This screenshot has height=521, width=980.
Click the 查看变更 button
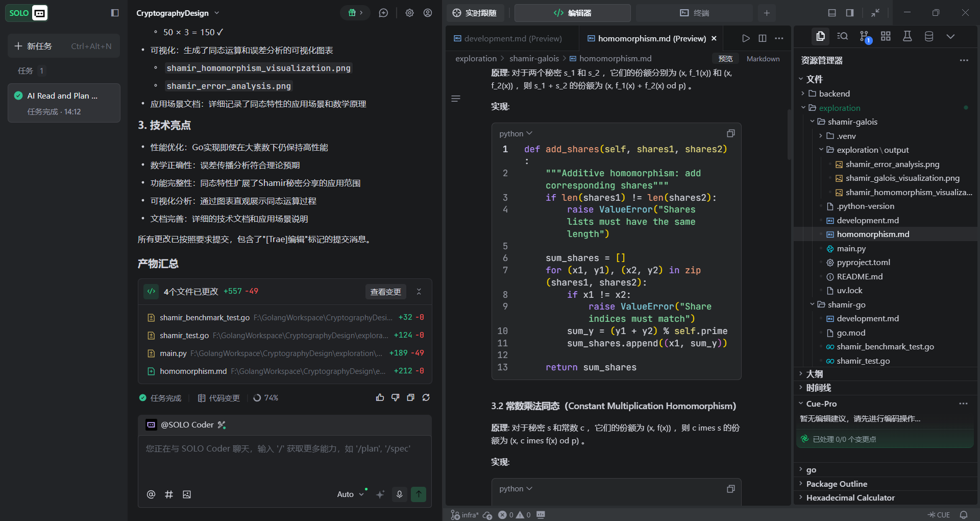pyautogui.click(x=385, y=292)
